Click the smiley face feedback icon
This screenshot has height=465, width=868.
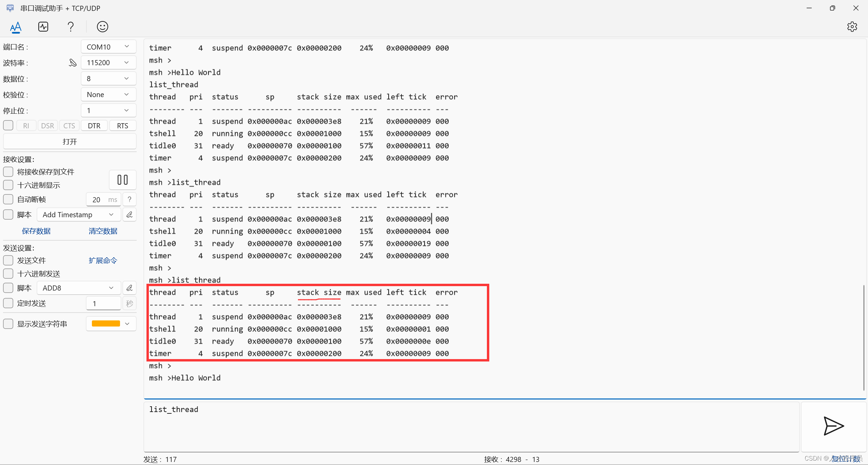[102, 27]
